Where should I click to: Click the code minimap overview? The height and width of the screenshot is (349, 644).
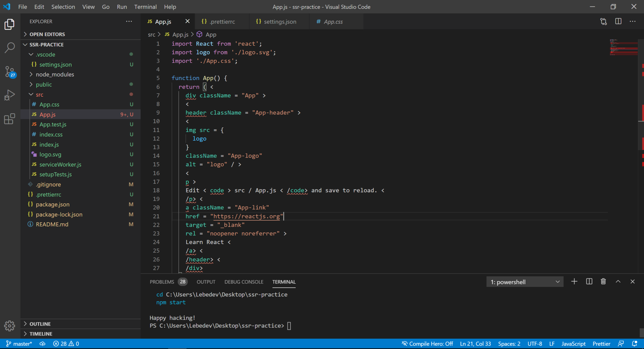(623, 47)
